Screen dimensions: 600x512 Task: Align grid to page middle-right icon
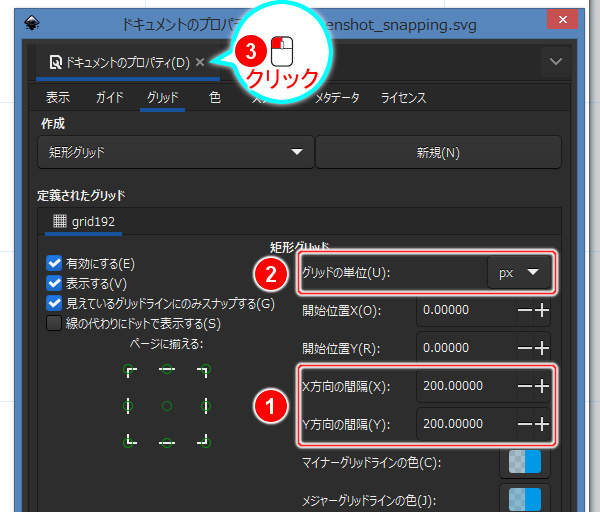click(x=205, y=405)
